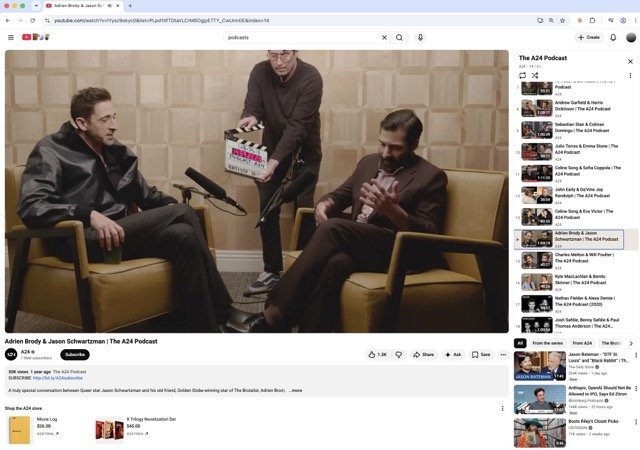The width and height of the screenshot is (640, 450).
Task: Toggle loop playlist
Action: click(x=522, y=76)
